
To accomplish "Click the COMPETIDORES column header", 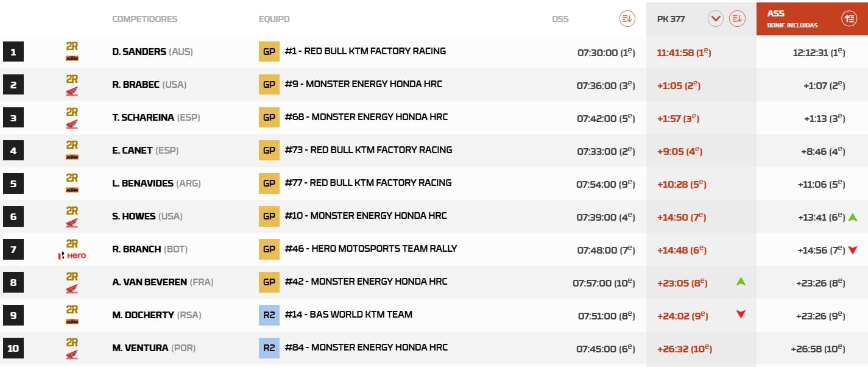I will pyautogui.click(x=144, y=19).
